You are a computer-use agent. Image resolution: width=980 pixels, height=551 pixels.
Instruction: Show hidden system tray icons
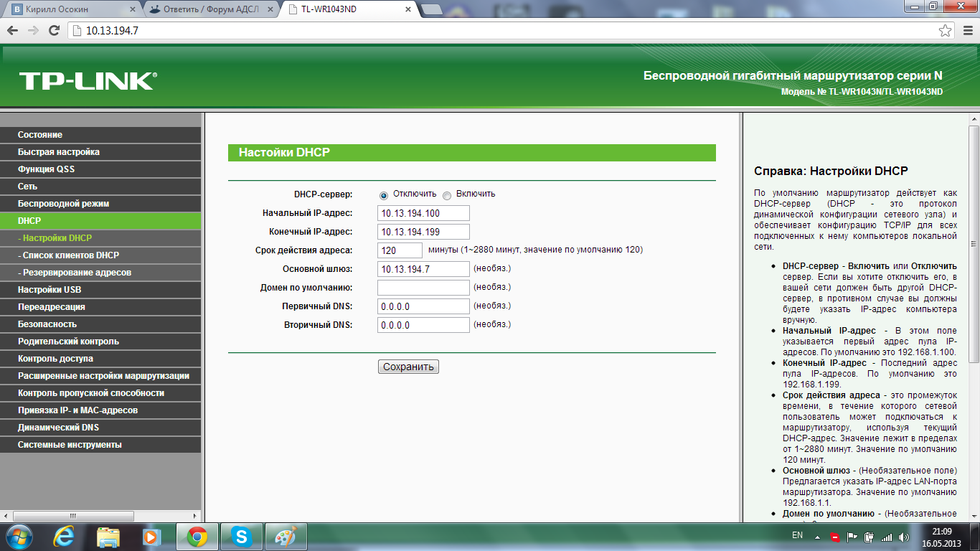point(816,537)
